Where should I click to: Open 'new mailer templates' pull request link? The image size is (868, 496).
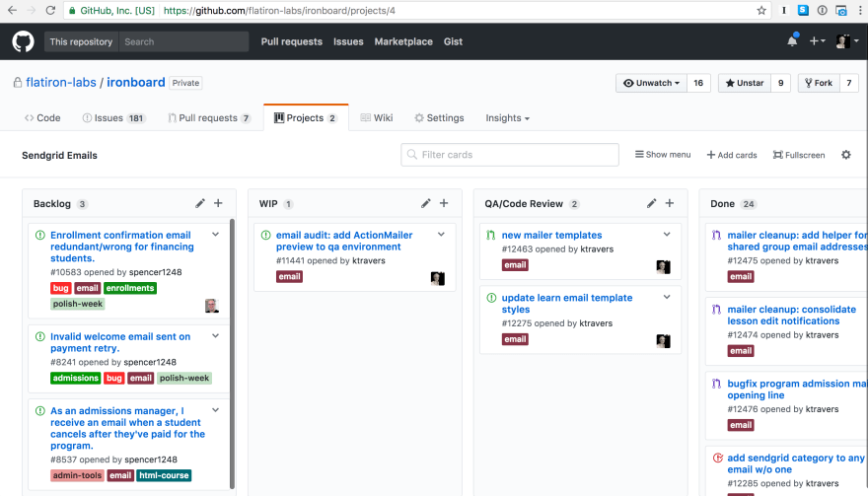pos(551,236)
